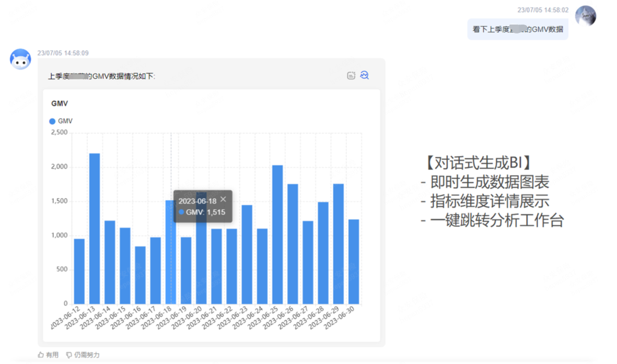Viewport: 617px width, 364px height.
Task: Click the chart analysis magnifier icon
Action: pos(365,75)
